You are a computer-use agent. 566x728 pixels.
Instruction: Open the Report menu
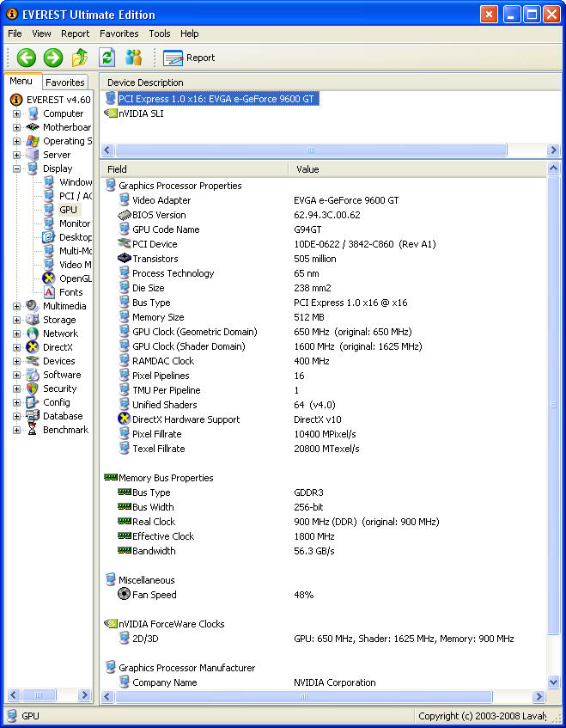pos(76,34)
